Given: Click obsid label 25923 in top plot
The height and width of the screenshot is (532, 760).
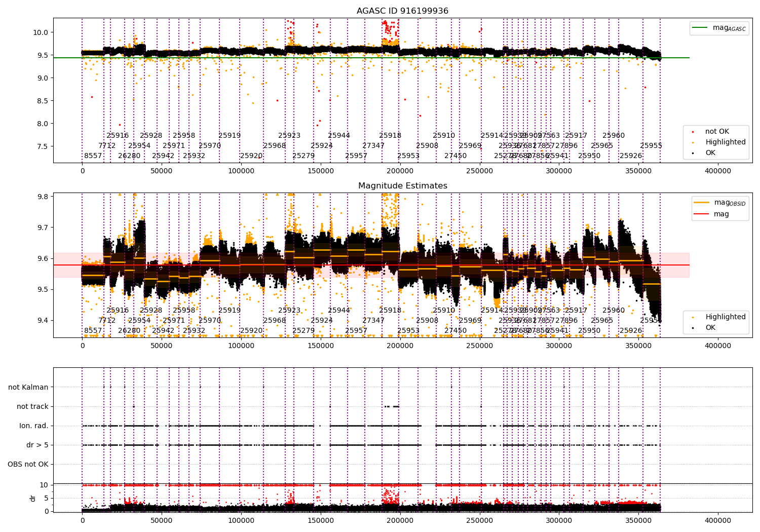Looking at the screenshot, I should pyautogui.click(x=289, y=136).
